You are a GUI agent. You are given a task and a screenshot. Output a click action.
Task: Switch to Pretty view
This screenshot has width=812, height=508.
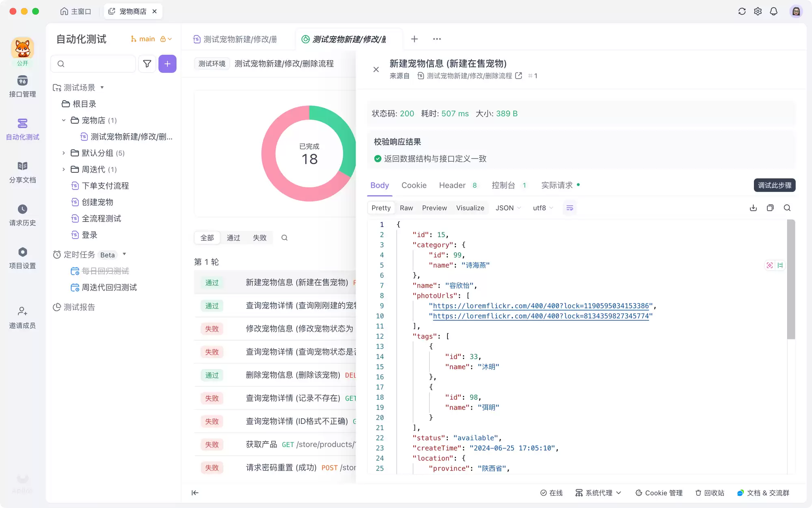381,208
